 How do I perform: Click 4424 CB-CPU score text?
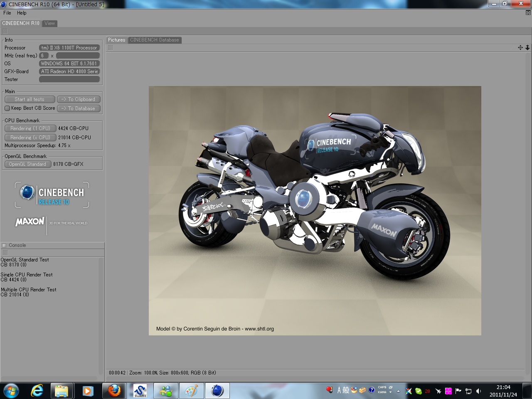[x=73, y=128]
